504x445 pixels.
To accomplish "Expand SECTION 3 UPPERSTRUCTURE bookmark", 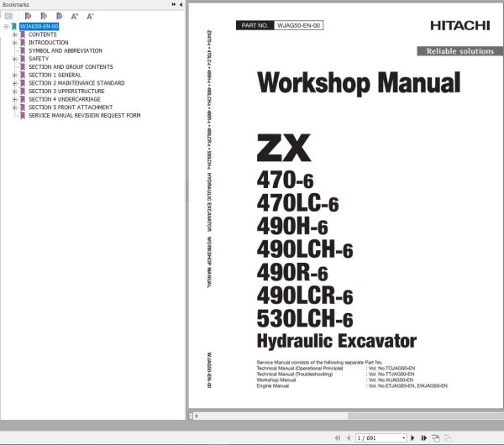I will (x=14, y=92).
